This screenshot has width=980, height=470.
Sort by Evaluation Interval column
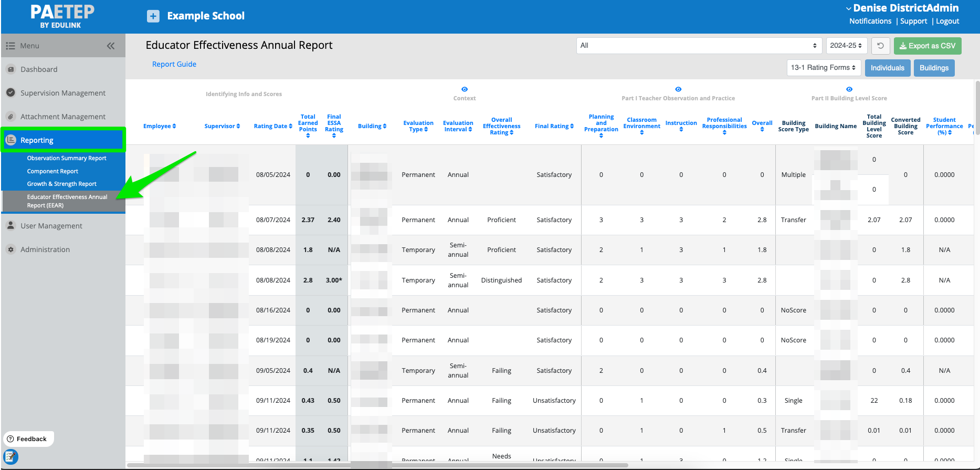(x=458, y=126)
